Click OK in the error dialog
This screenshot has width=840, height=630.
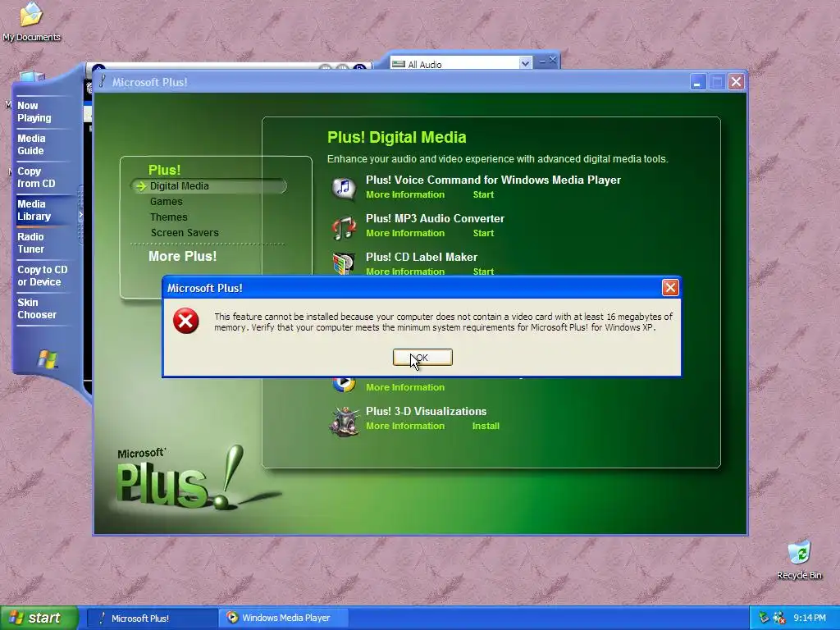pos(422,358)
